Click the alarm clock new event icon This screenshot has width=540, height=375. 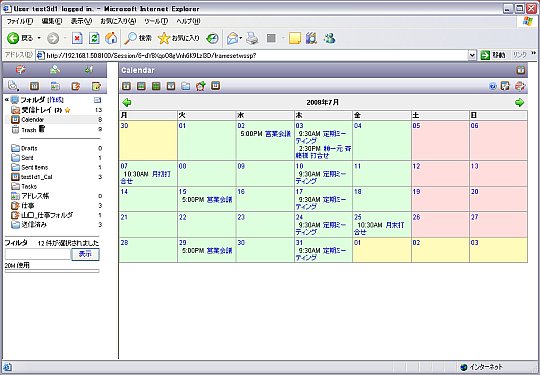click(x=200, y=86)
